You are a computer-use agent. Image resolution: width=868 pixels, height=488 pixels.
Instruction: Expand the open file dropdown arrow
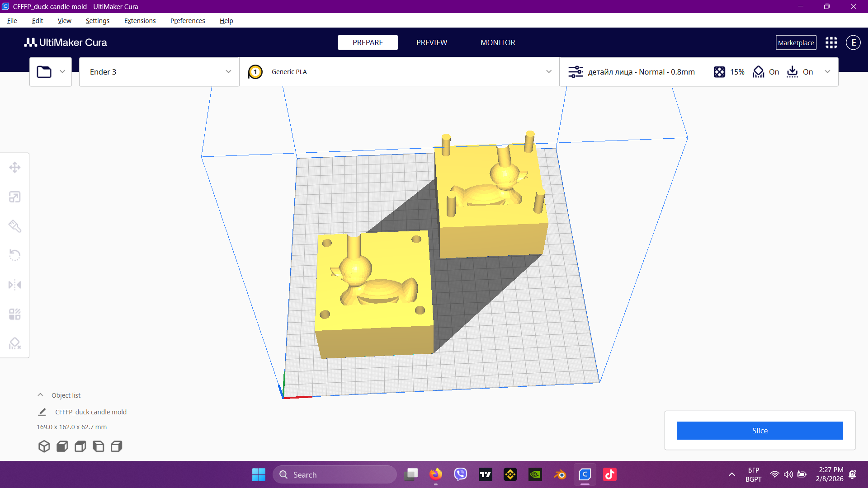point(62,72)
